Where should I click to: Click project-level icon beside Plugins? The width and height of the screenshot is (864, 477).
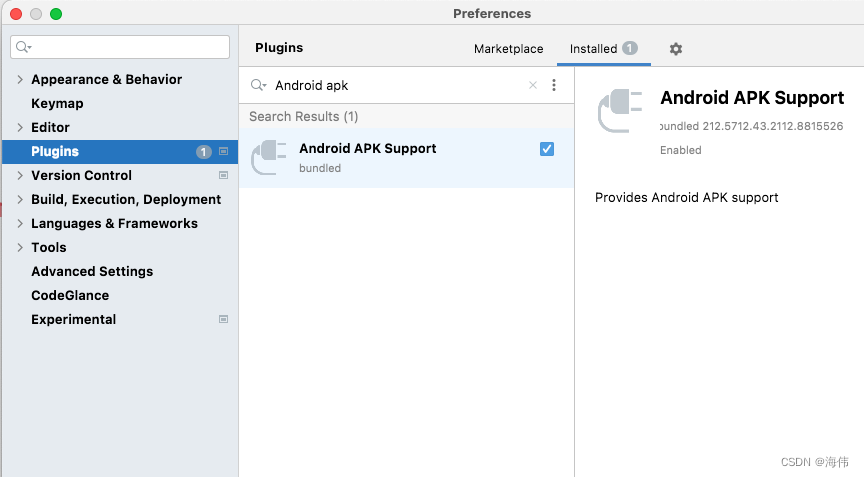pyautogui.click(x=223, y=151)
